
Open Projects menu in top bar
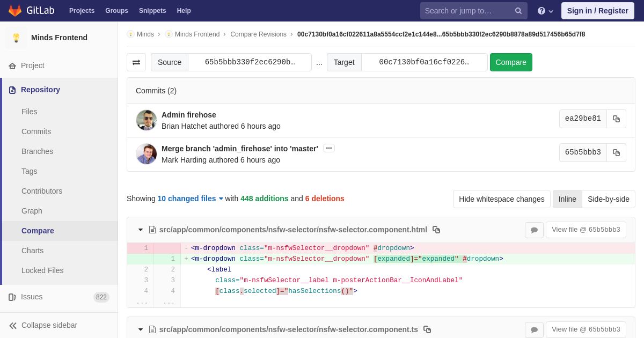coord(82,11)
